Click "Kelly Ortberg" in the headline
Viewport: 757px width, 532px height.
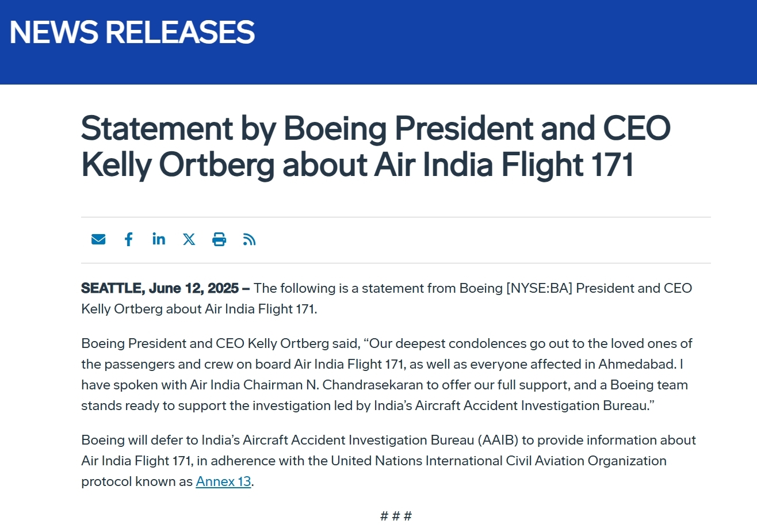point(178,165)
